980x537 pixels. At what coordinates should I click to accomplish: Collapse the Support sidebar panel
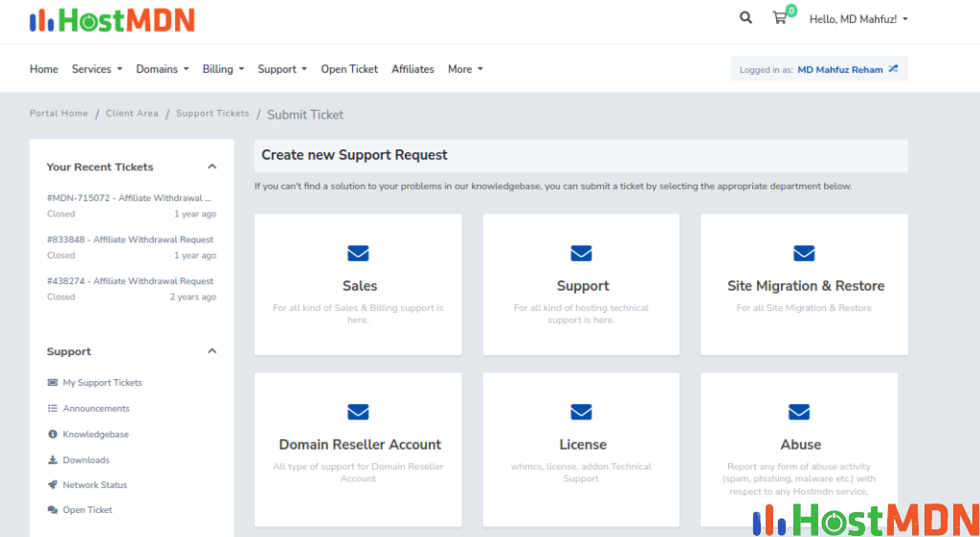click(x=212, y=351)
